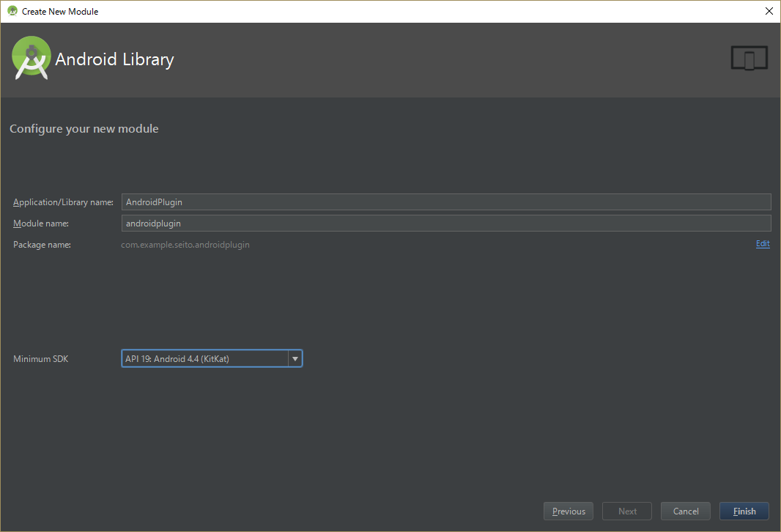Click the Android Library header text

pyautogui.click(x=114, y=59)
